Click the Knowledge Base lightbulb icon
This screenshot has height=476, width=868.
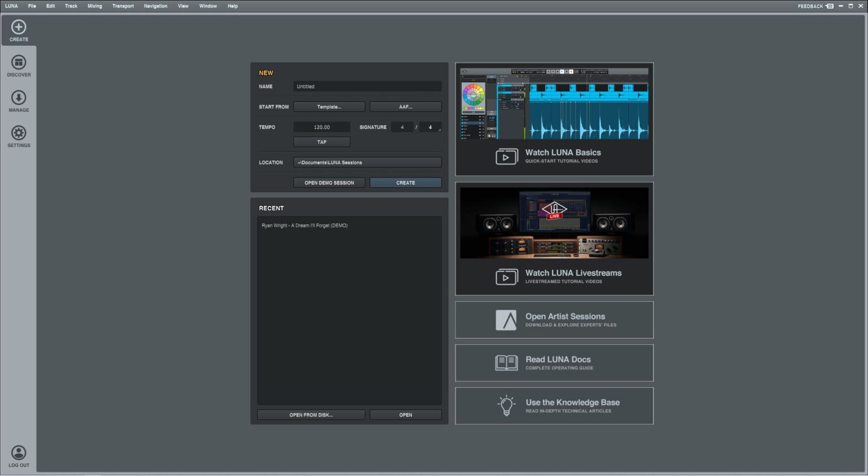click(506, 405)
